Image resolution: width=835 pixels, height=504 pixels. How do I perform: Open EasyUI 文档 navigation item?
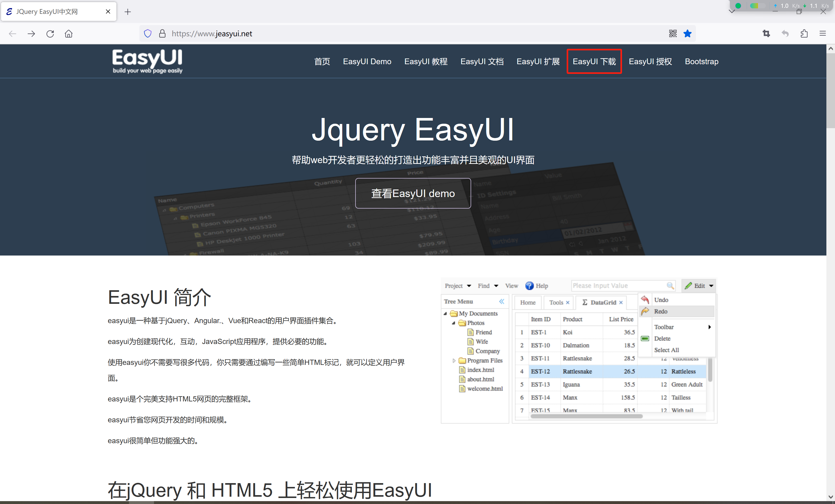(x=482, y=61)
